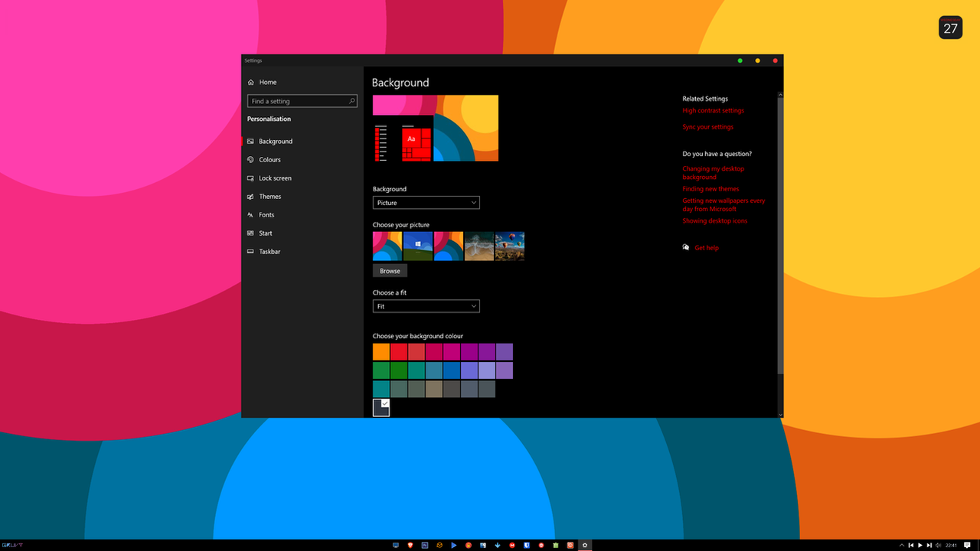
Task: Open the Lock screen settings page
Action: [x=302, y=178]
